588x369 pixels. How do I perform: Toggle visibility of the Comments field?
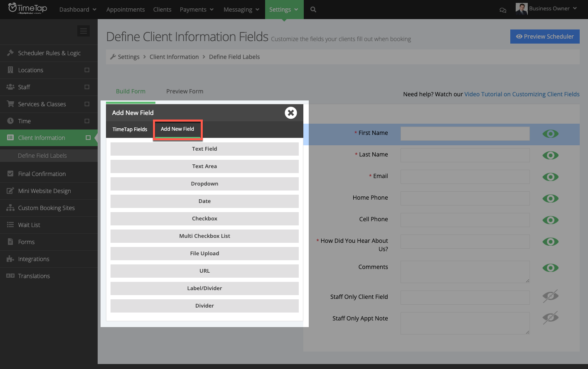click(x=550, y=268)
